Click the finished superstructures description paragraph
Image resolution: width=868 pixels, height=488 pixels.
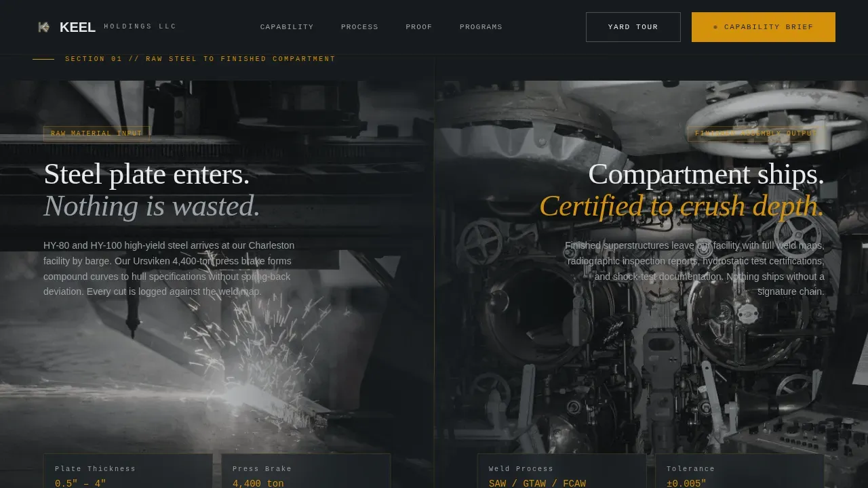click(x=694, y=268)
